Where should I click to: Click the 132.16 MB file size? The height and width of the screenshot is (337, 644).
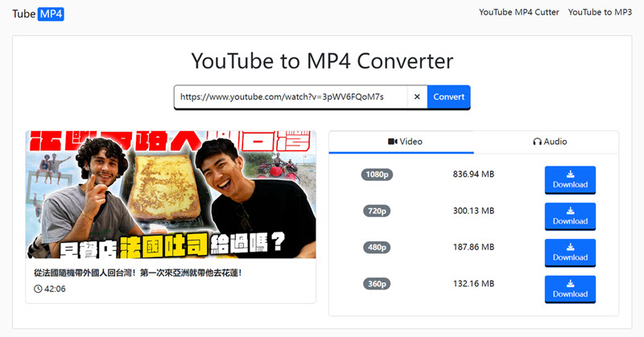pyautogui.click(x=473, y=284)
